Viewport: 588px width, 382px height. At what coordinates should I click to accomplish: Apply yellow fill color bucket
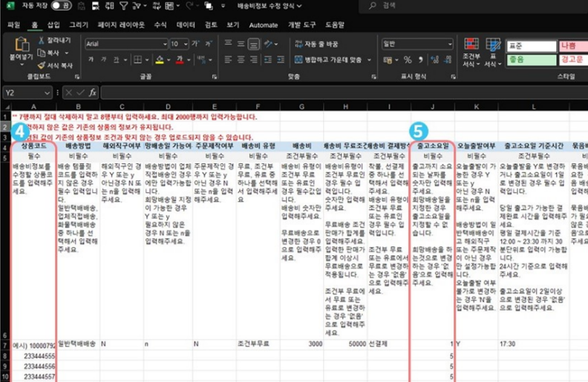[160, 59]
